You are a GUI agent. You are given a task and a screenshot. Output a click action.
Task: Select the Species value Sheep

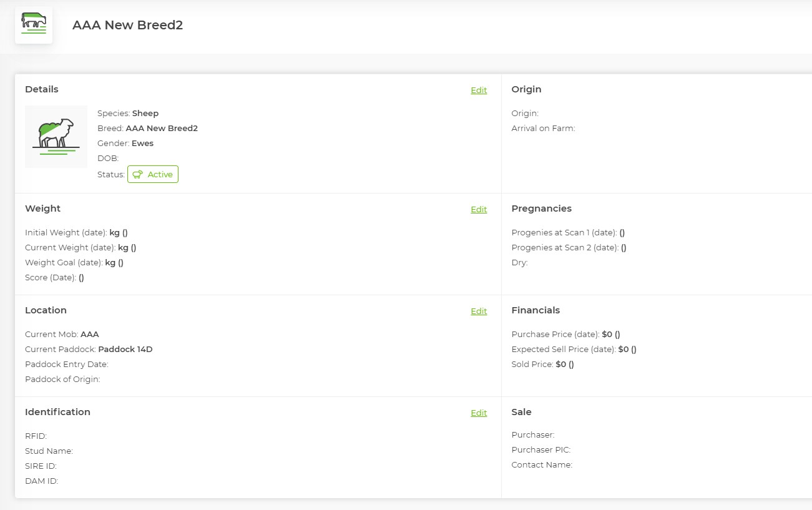[x=145, y=114]
